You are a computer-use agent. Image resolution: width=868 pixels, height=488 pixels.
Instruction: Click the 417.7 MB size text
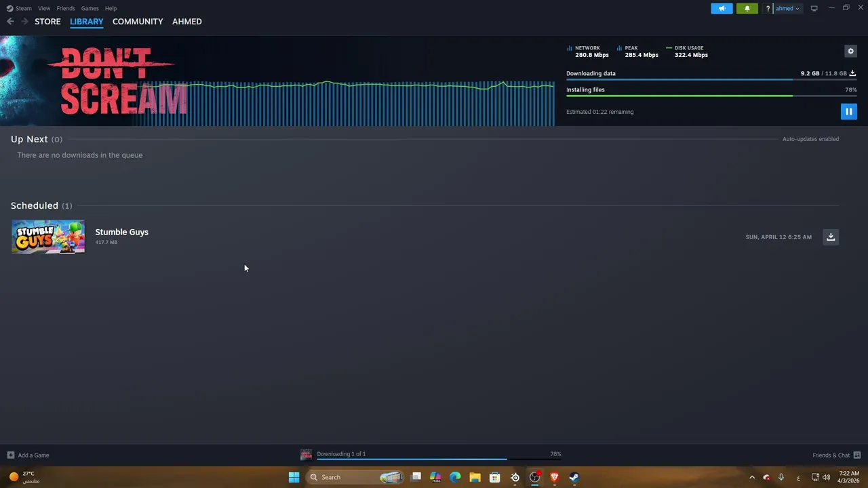[106, 242]
